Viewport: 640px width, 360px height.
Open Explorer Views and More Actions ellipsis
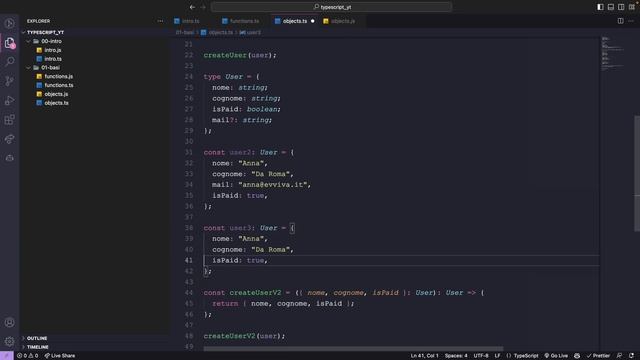[160, 21]
